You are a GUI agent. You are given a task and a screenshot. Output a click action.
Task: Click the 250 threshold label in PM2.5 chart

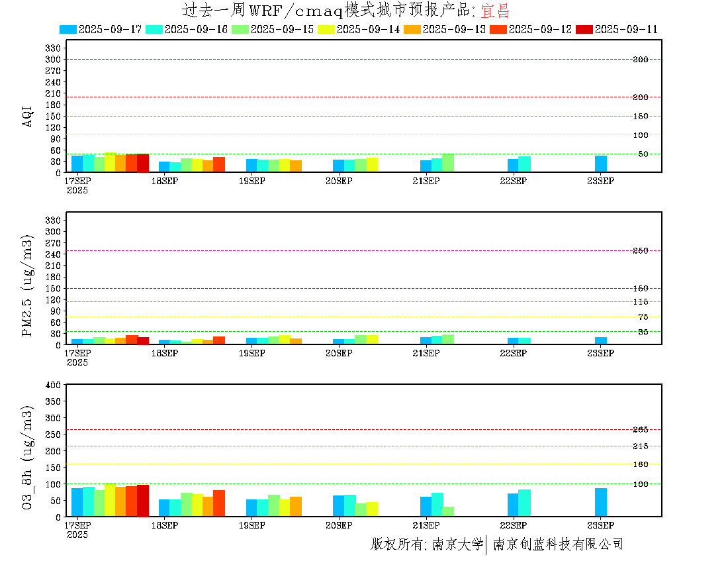tap(641, 251)
